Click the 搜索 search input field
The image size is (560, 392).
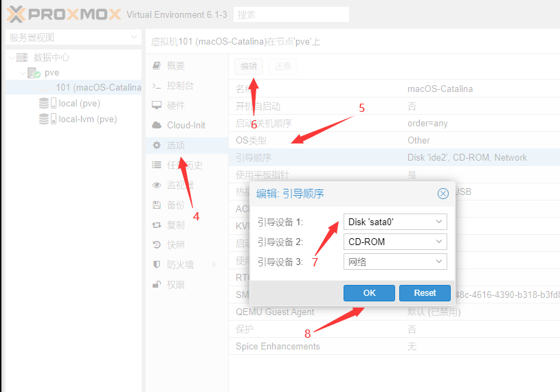coord(291,14)
